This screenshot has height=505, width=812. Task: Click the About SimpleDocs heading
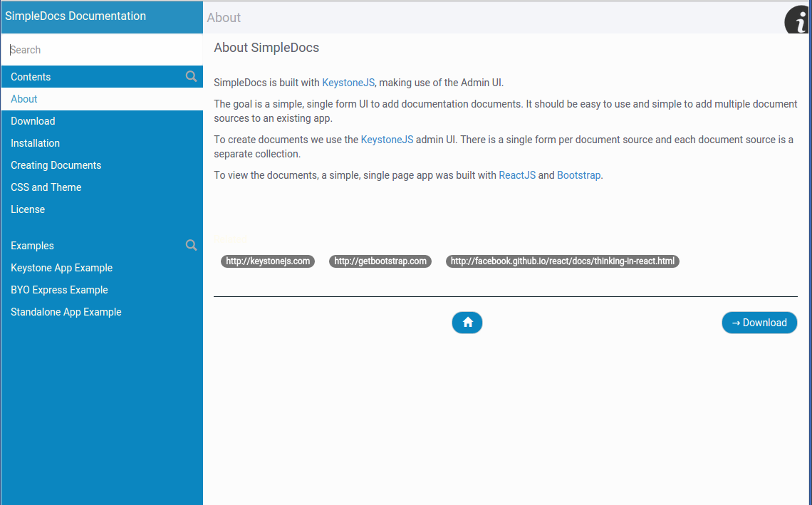click(266, 48)
